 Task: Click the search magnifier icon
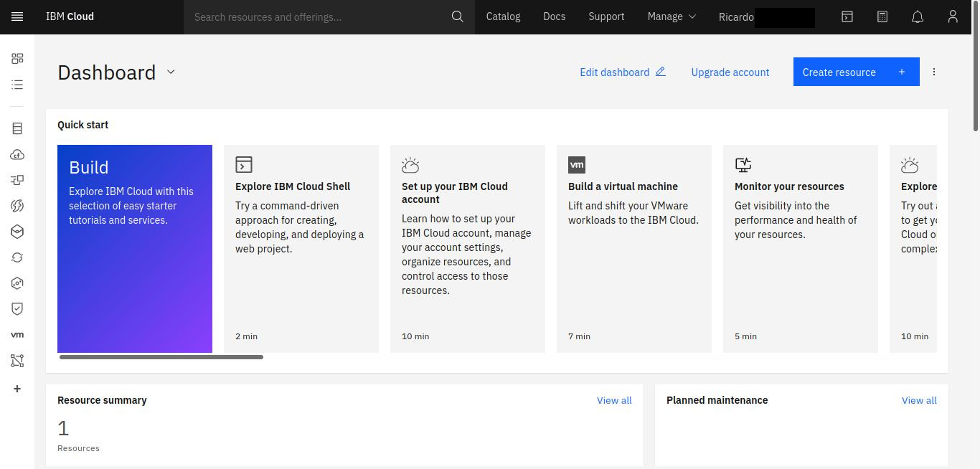457,16
